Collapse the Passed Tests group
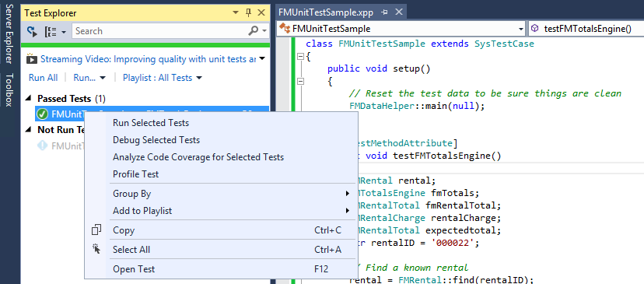Viewport: 644px width, 284px height. pyautogui.click(x=28, y=99)
